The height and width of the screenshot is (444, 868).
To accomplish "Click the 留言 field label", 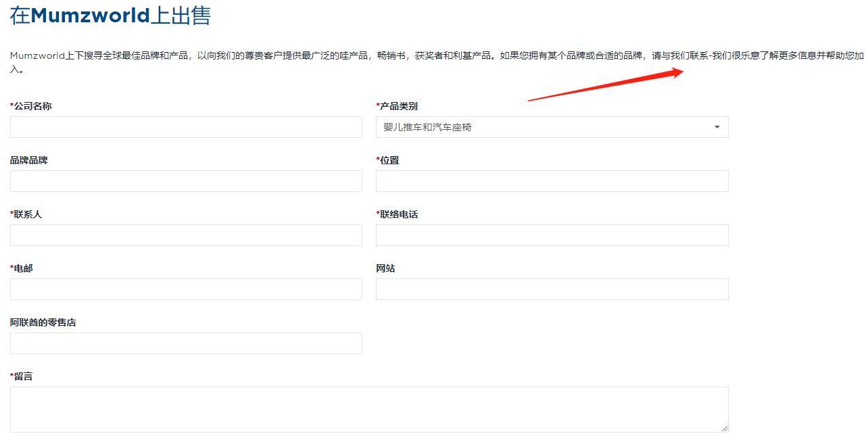I will (21, 376).
